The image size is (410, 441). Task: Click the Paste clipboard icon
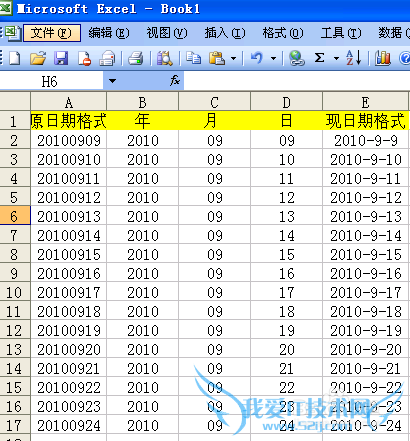[217, 58]
